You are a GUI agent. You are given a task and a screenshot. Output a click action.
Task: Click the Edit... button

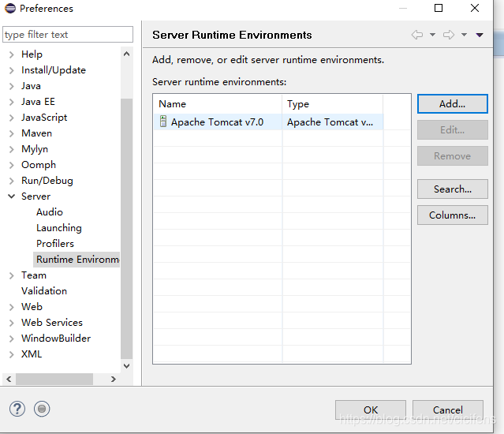click(x=452, y=130)
